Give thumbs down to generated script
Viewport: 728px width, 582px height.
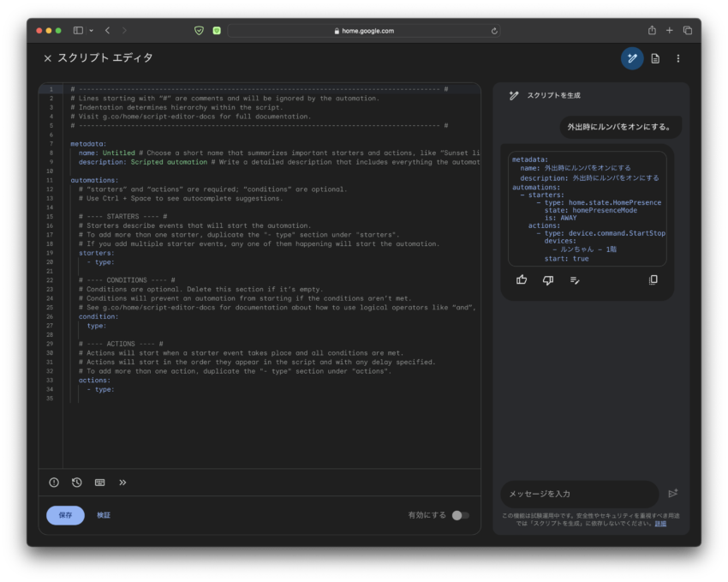coord(548,279)
